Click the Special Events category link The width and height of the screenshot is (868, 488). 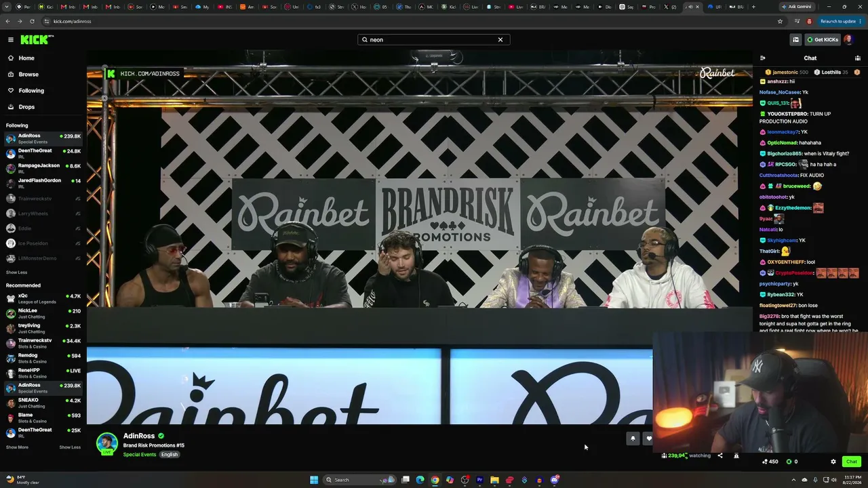pos(140,455)
